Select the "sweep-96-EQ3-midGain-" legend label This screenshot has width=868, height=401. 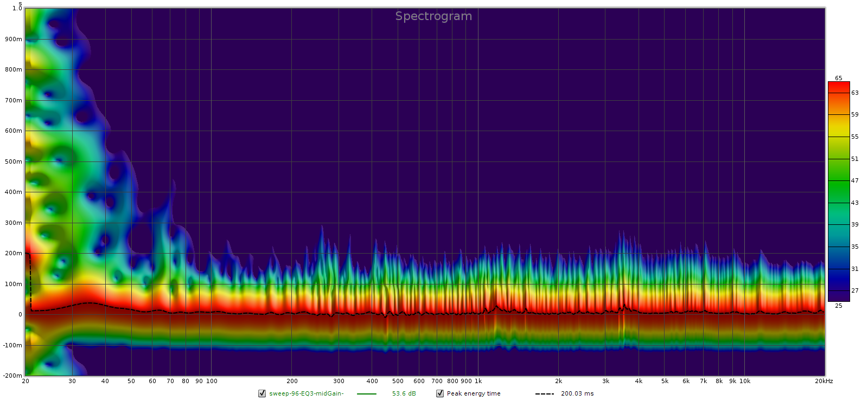(x=307, y=393)
